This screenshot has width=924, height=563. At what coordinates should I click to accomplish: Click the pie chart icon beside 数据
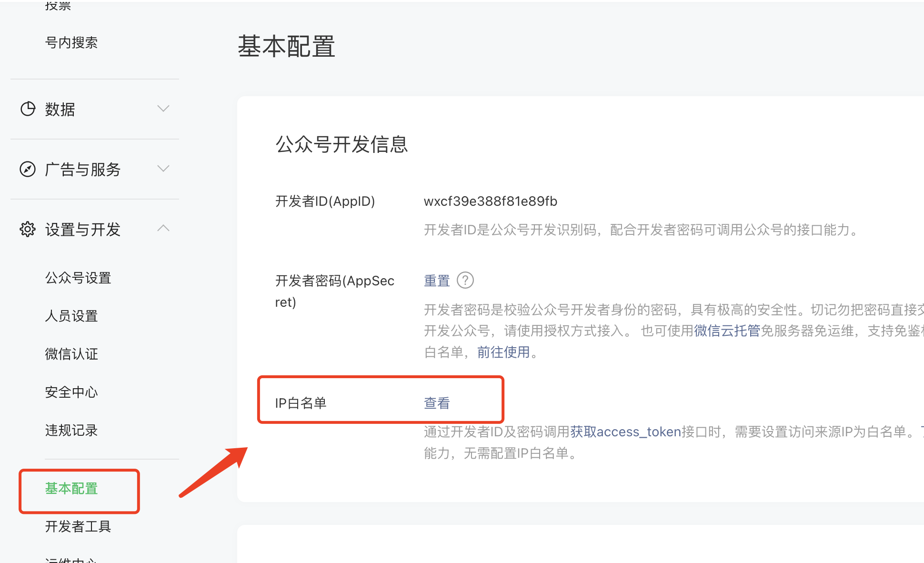28,109
